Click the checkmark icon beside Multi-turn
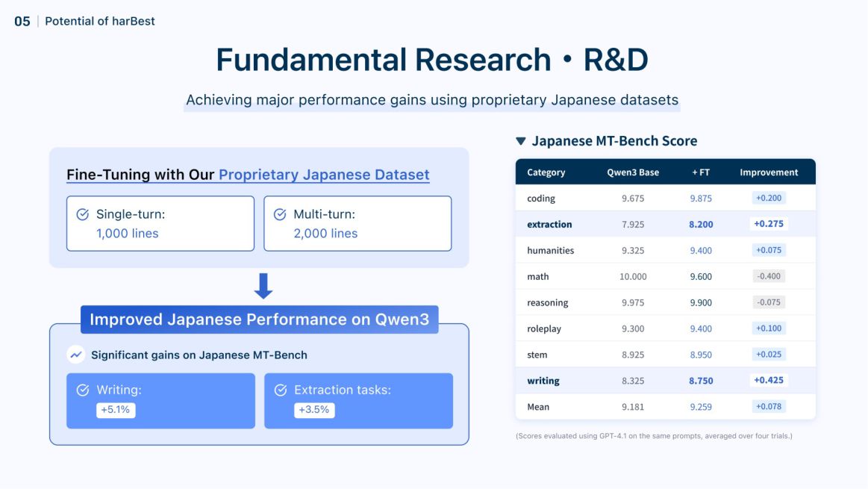Screen dimensions: 868x489 [x=280, y=214]
